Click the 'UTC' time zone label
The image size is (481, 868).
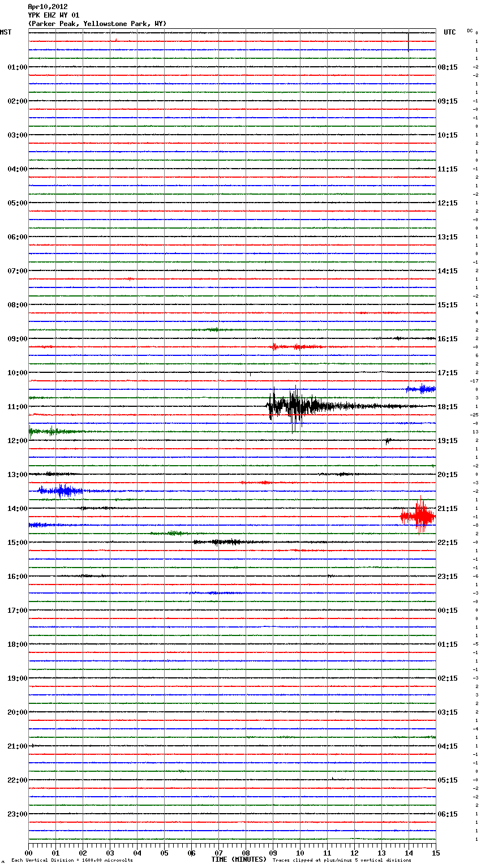[449, 32]
